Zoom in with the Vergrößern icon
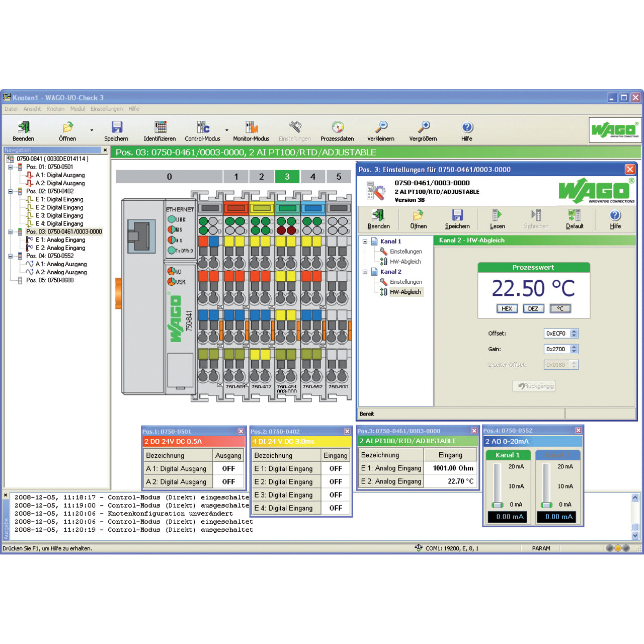The height and width of the screenshot is (644, 644). coord(424,127)
